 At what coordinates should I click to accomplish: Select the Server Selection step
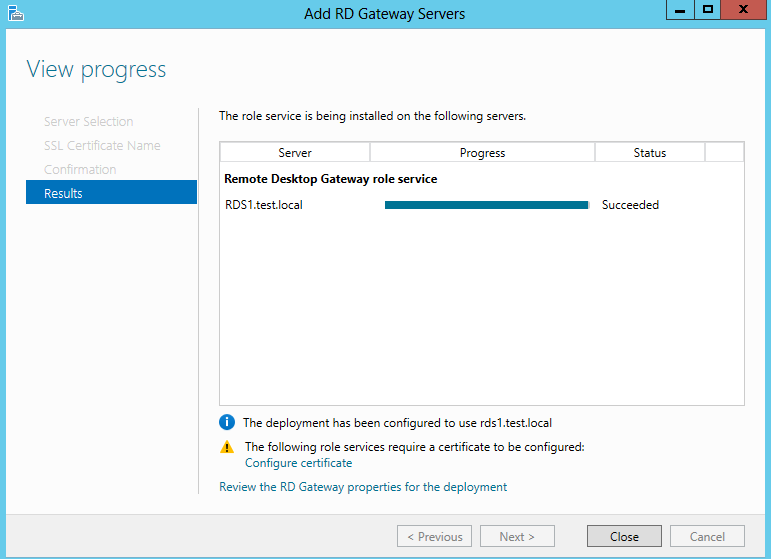pos(89,121)
